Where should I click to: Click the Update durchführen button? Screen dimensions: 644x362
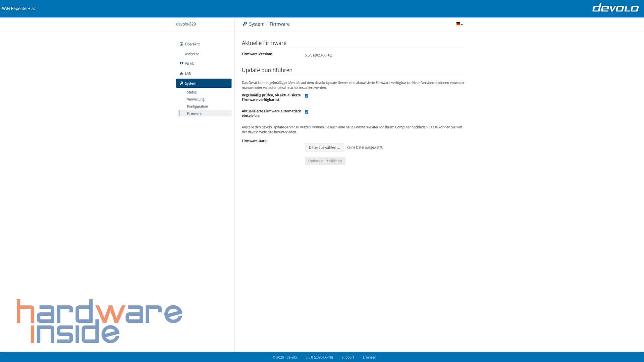[x=325, y=161]
